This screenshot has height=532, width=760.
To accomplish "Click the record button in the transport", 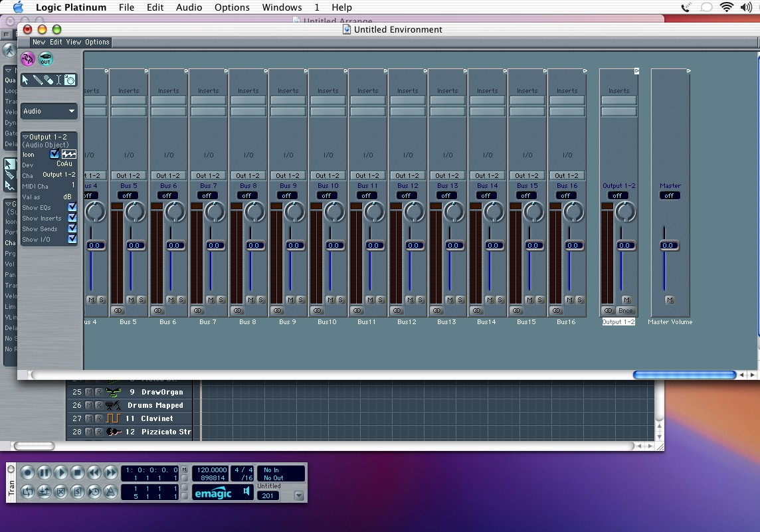I will click(27, 473).
